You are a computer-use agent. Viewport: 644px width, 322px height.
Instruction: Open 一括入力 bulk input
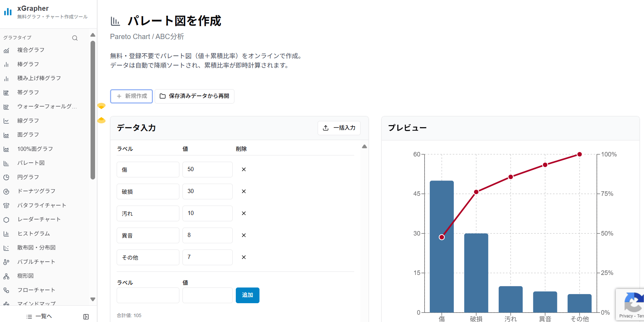tap(339, 128)
